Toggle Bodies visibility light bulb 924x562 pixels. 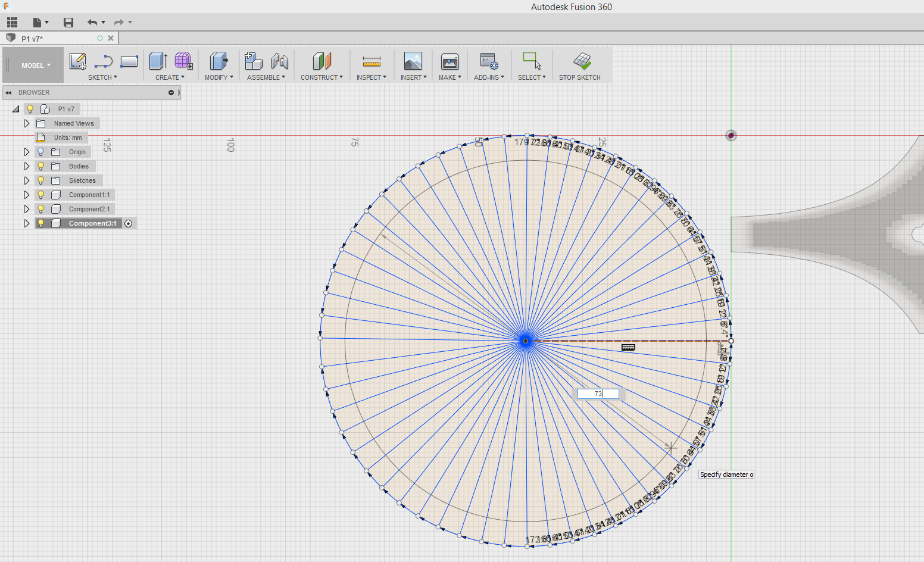40,166
